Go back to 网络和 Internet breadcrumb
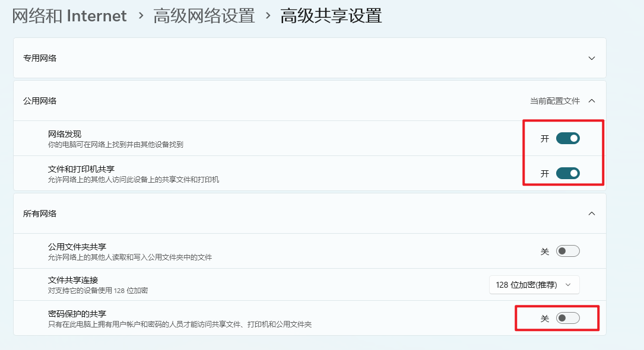The width and height of the screenshot is (644, 350). pos(69,16)
